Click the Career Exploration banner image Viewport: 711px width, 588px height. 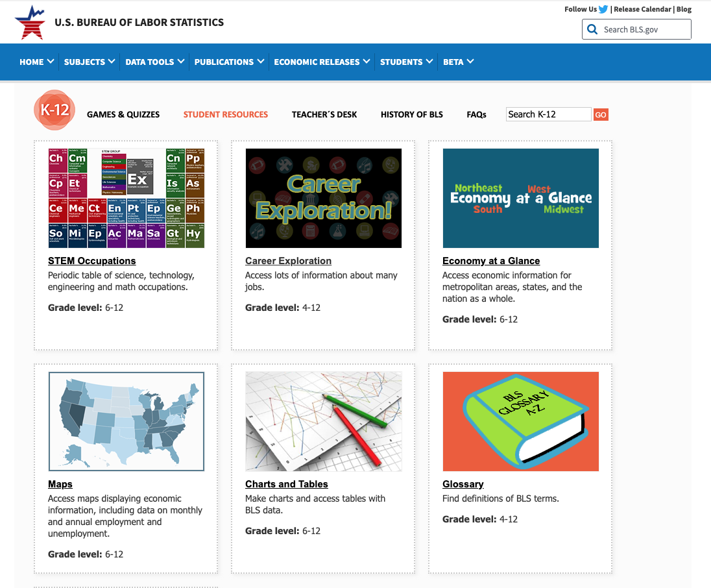coord(323,198)
